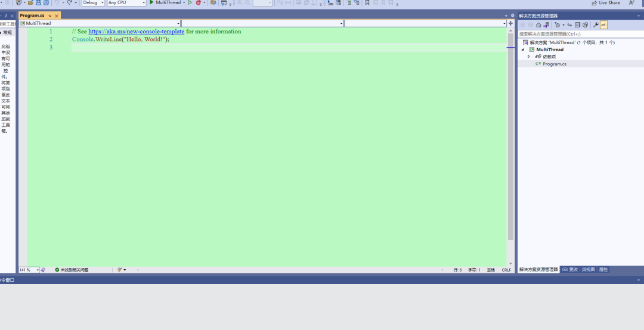Click the editor tab settings gear icon
The height and width of the screenshot is (330, 644).
coord(512,15)
